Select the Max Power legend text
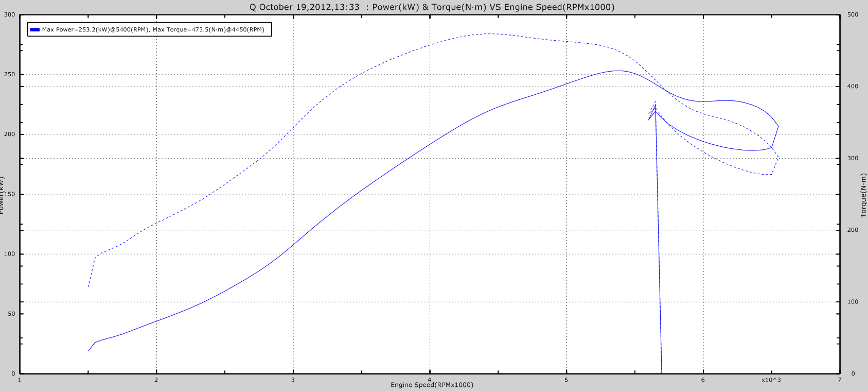 pos(153,30)
